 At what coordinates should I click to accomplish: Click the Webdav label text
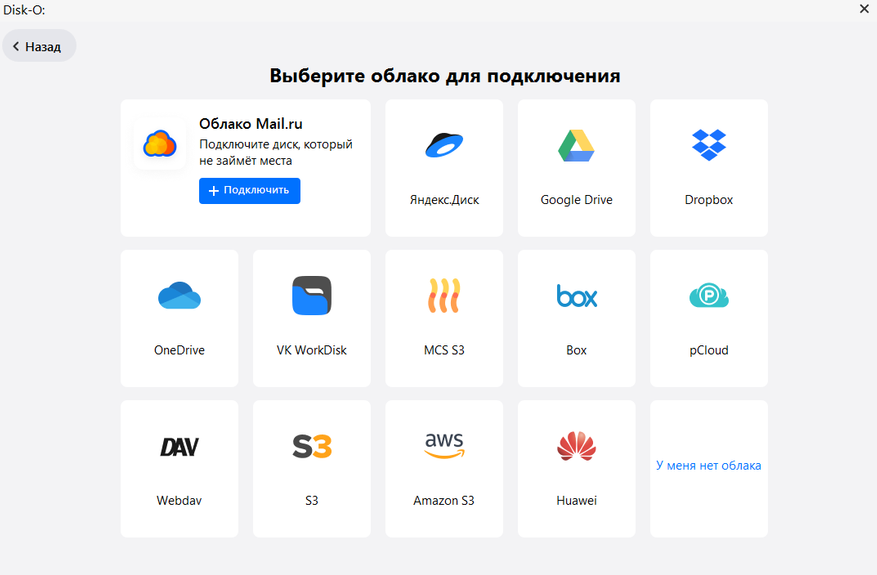(x=179, y=501)
